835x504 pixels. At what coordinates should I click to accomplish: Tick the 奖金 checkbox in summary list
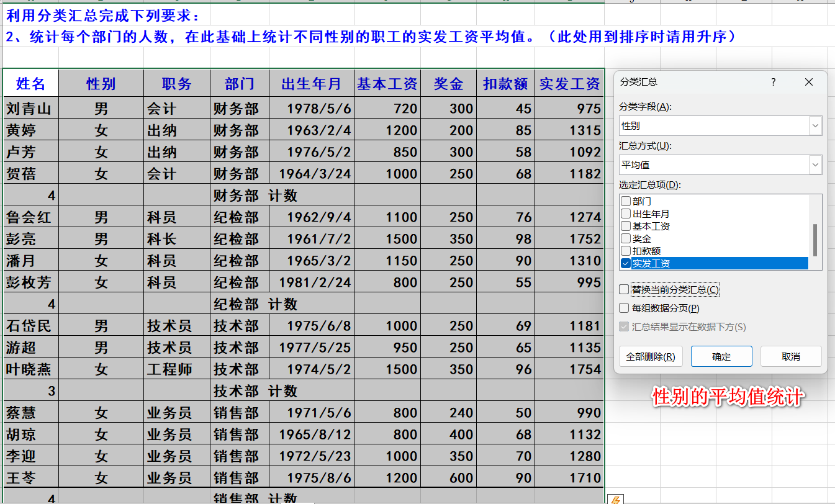point(626,239)
